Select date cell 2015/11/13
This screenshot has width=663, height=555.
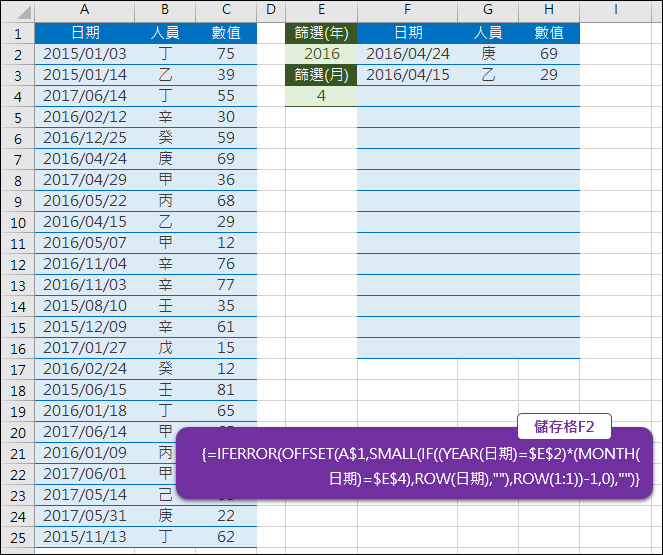tap(85, 537)
